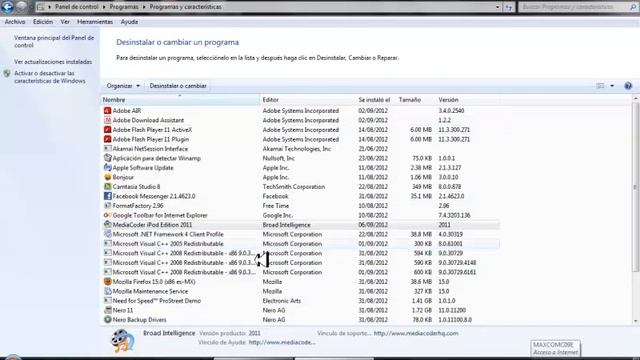The width and height of the screenshot is (640, 360).
Task: Open the Ayuda menu
Action: (x=129, y=22)
